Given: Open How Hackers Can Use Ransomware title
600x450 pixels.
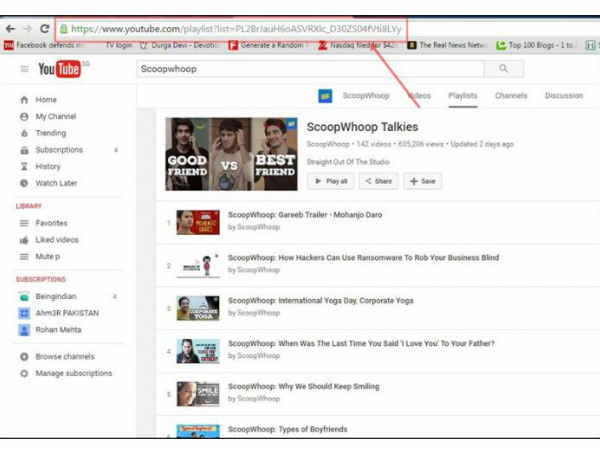Looking at the screenshot, I should tap(364, 258).
